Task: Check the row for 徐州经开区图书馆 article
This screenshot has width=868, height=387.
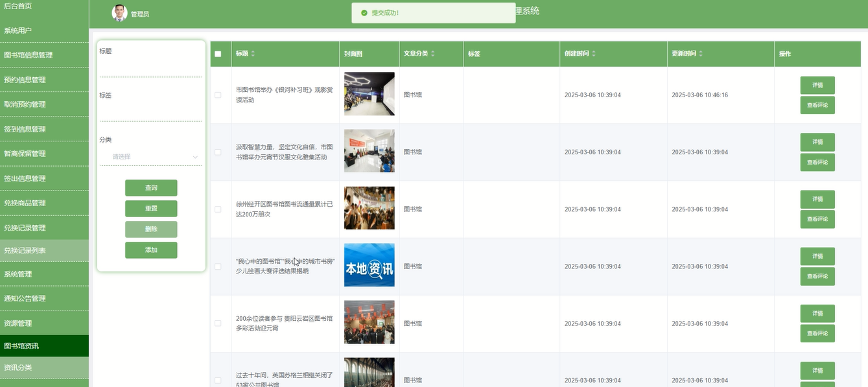Action: click(x=218, y=209)
